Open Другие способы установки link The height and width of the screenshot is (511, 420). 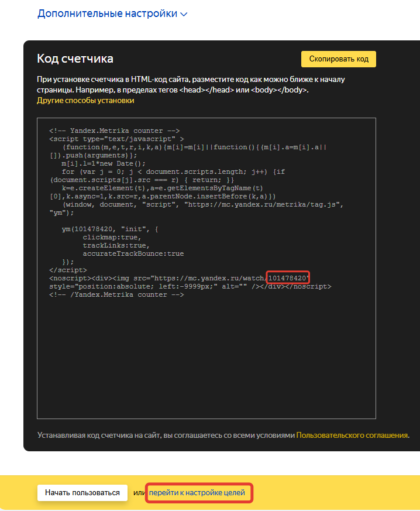tap(85, 100)
